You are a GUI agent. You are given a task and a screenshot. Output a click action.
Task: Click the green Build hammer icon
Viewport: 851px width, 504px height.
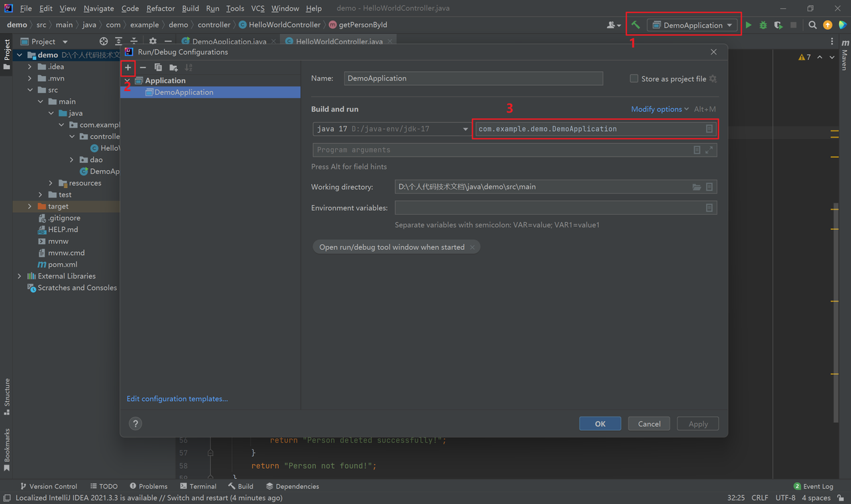(x=636, y=25)
